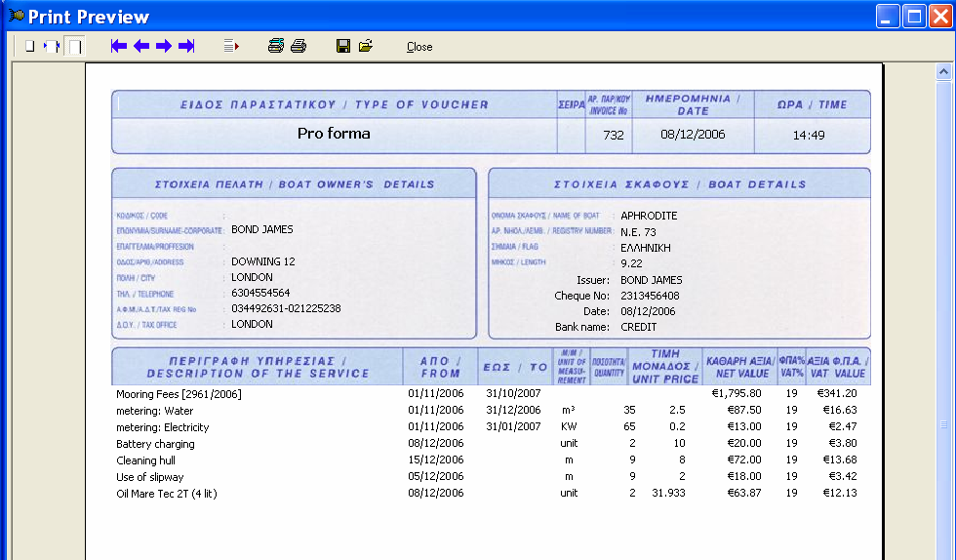Close the Print Preview window
Image resolution: width=956 pixels, height=560 pixels.
tap(940, 17)
